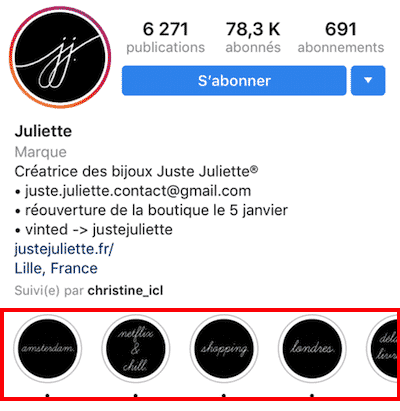Tap the Marque category label
Viewport: 400px width, 411px height.
[x=41, y=152]
